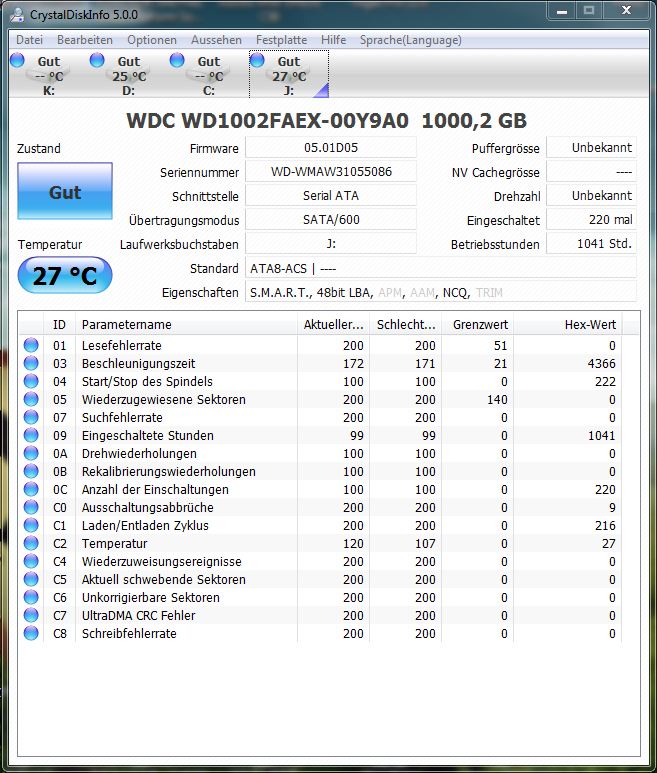Viewport: 657px width, 773px height.
Task: Click the Eingeschaltet value 220 mal
Action: click(x=591, y=220)
